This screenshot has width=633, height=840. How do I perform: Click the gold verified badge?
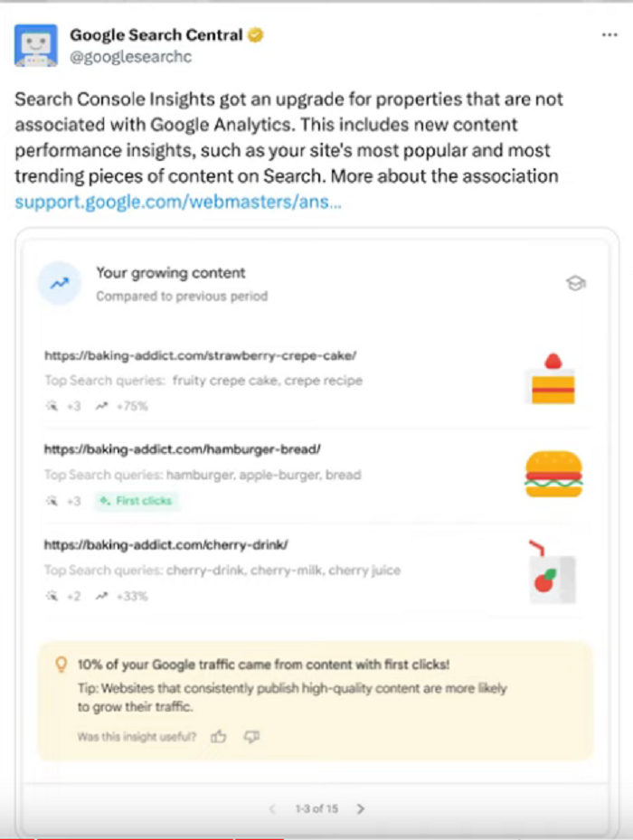tap(258, 36)
